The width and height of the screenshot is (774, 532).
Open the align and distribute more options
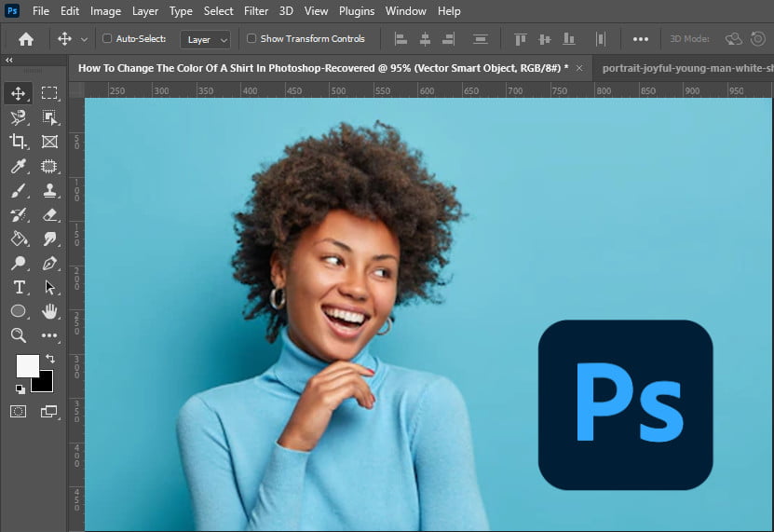tap(640, 39)
